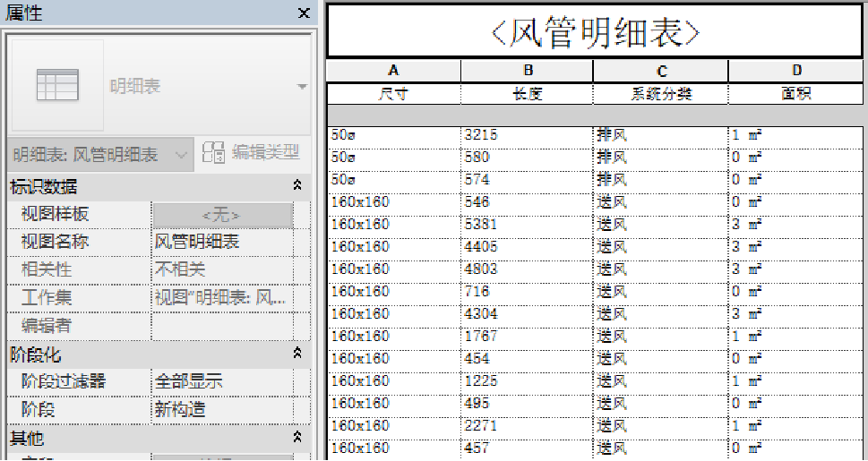Screen dimensions: 868x461
Task: Select column D header
Action: click(x=796, y=72)
